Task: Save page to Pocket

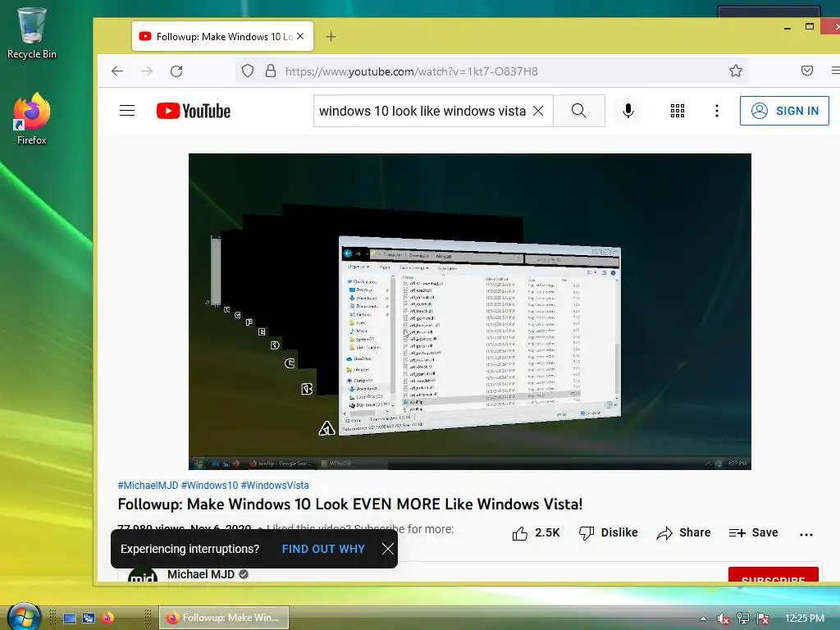Action: [807, 71]
